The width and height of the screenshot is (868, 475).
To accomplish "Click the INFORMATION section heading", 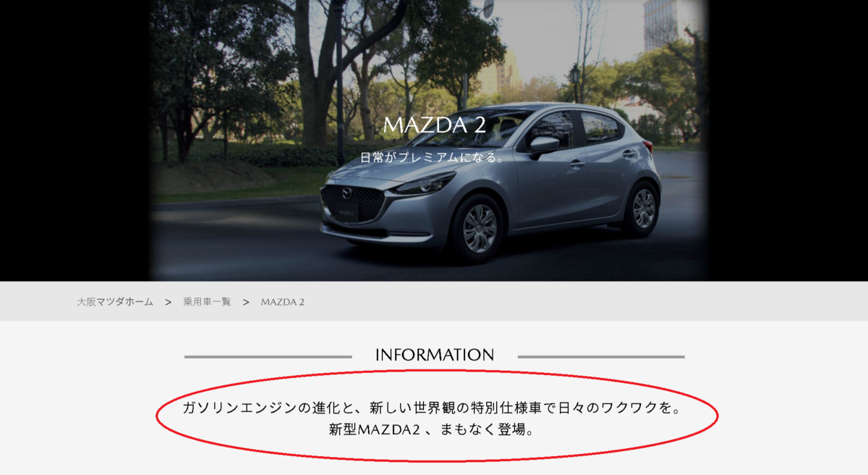I will (x=435, y=355).
